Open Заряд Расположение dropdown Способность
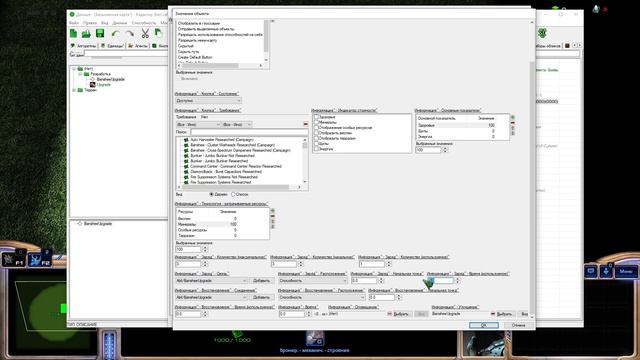 tap(313, 281)
